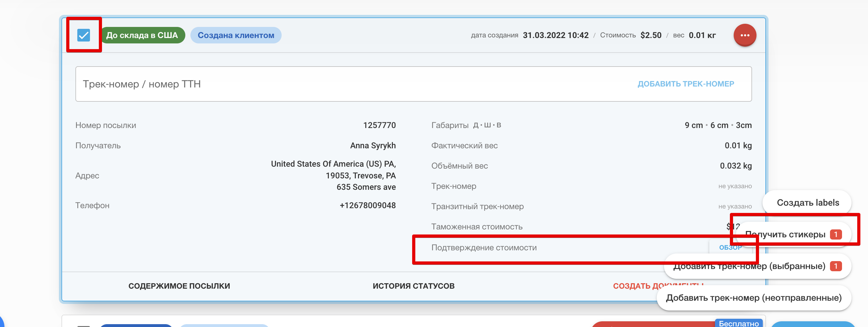Click 'не указано' next to Транзитный трек-номер
The width and height of the screenshot is (868, 327).
tap(735, 206)
